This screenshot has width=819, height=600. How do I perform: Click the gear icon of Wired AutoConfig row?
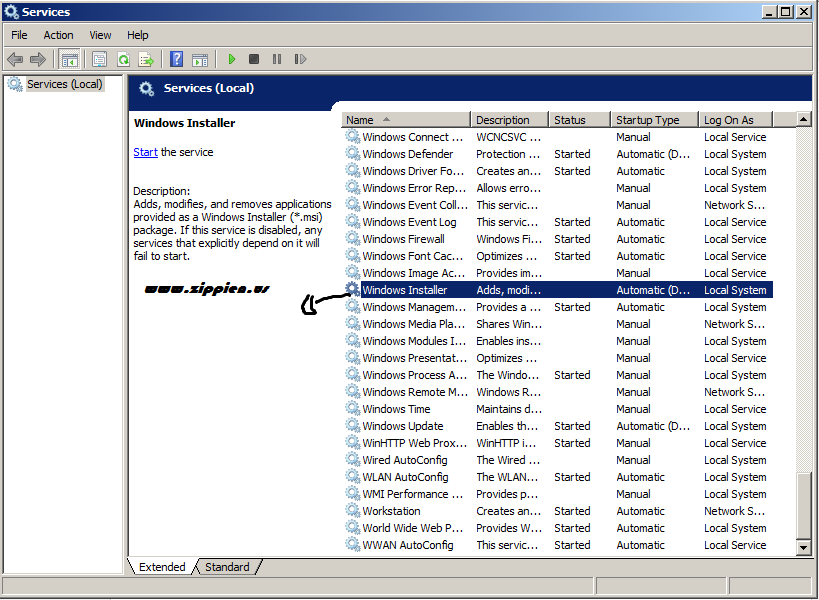pyautogui.click(x=353, y=459)
